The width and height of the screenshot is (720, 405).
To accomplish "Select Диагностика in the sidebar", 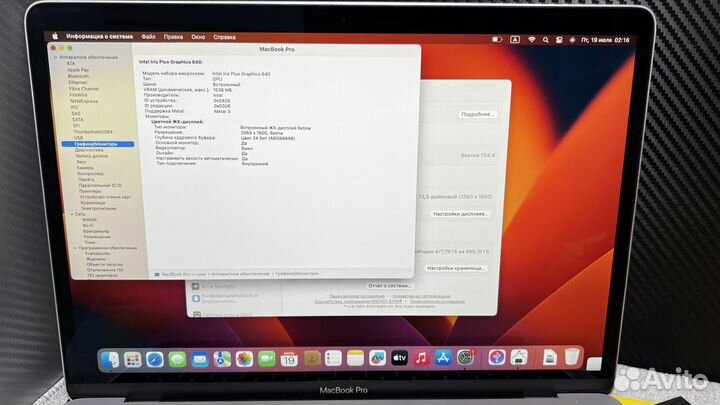I will point(89,150).
